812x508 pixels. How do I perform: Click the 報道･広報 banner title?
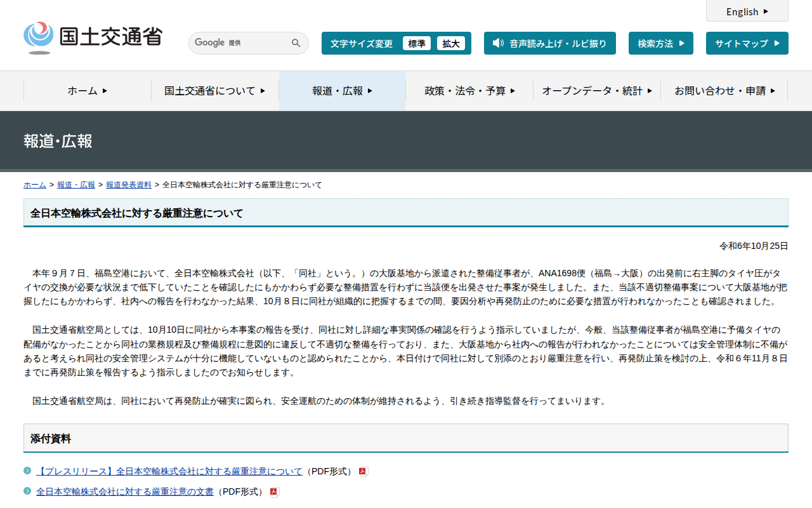click(58, 141)
